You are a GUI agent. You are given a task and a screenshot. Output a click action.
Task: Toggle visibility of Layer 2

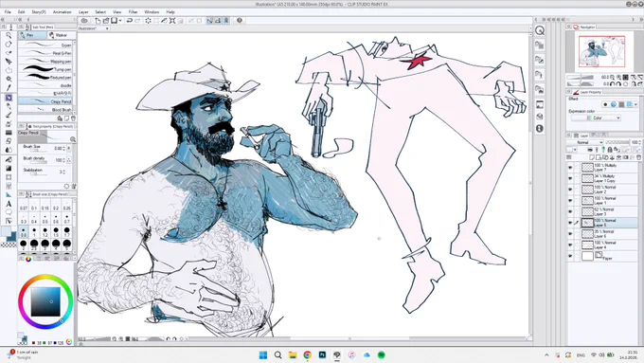pyautogui.click(x=570, y=190)
